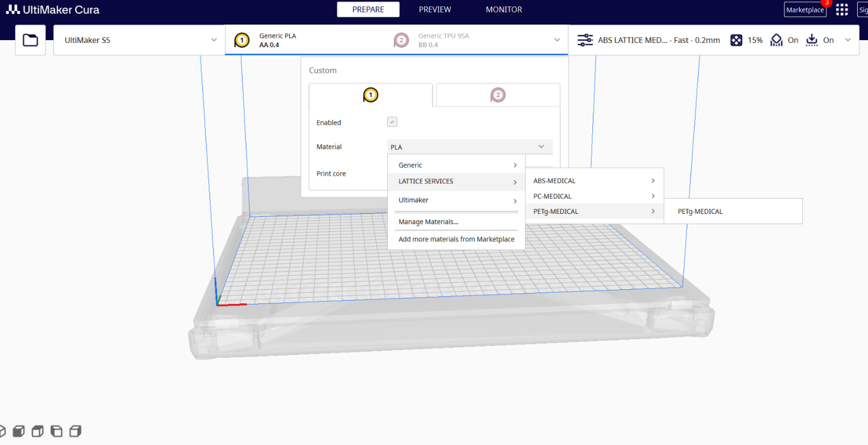Screen dimensions: 868x445
Task: Switch to the MONITOR stage
Action: (504, 10)
